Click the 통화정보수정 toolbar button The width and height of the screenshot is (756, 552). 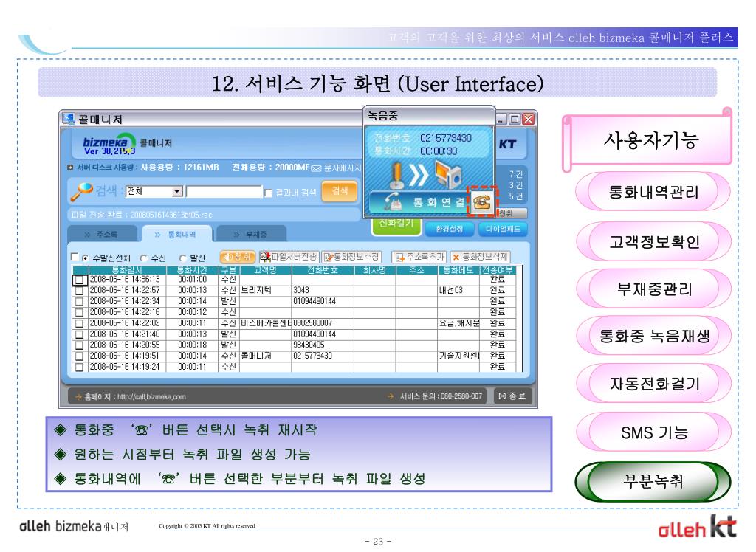click(x=352, y=257)
